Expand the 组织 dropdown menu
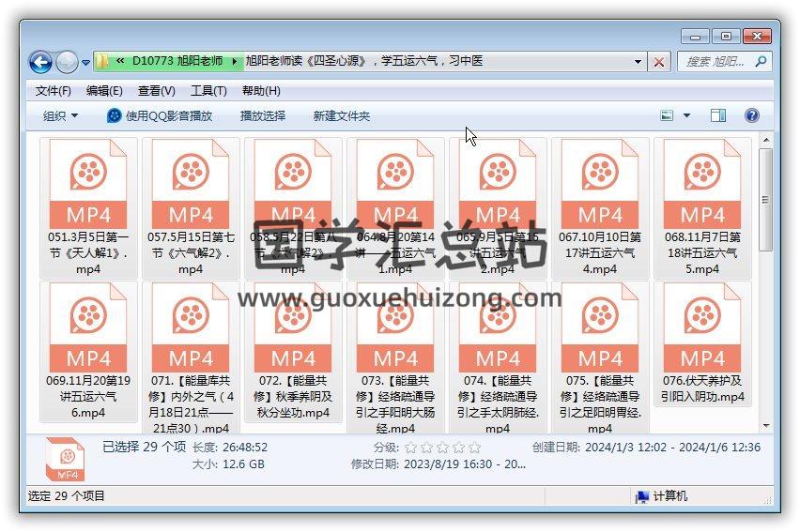The width and height of the screenshot is (800, 532). pos(60,115)
